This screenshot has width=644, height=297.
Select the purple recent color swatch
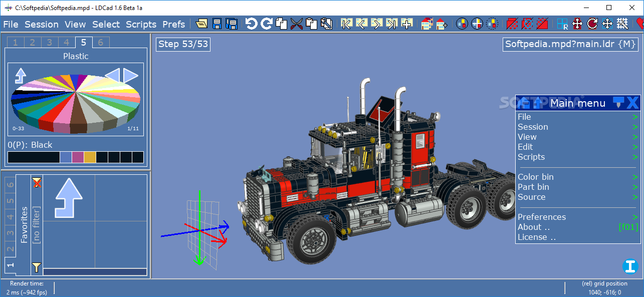click(78, 157)
